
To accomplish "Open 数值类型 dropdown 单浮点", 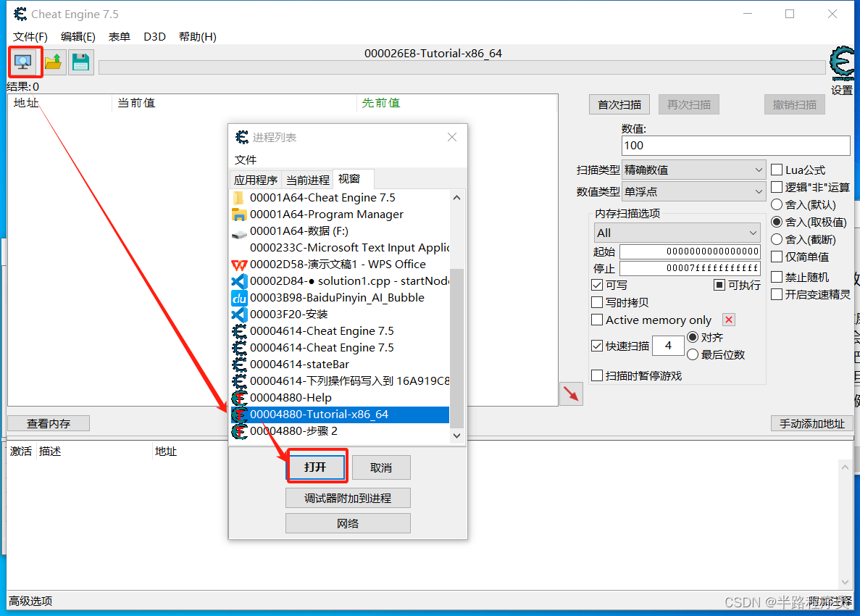I will click(x=694, y=192).
